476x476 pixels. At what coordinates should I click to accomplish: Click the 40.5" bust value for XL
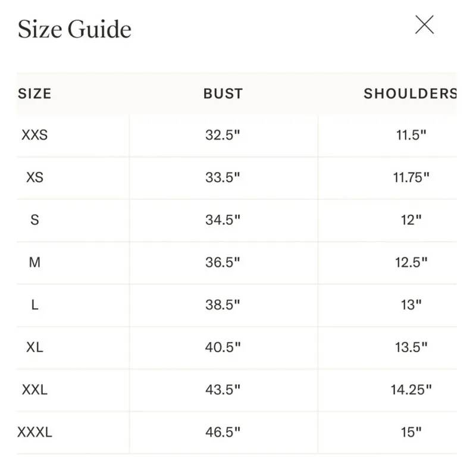(223, 347)
